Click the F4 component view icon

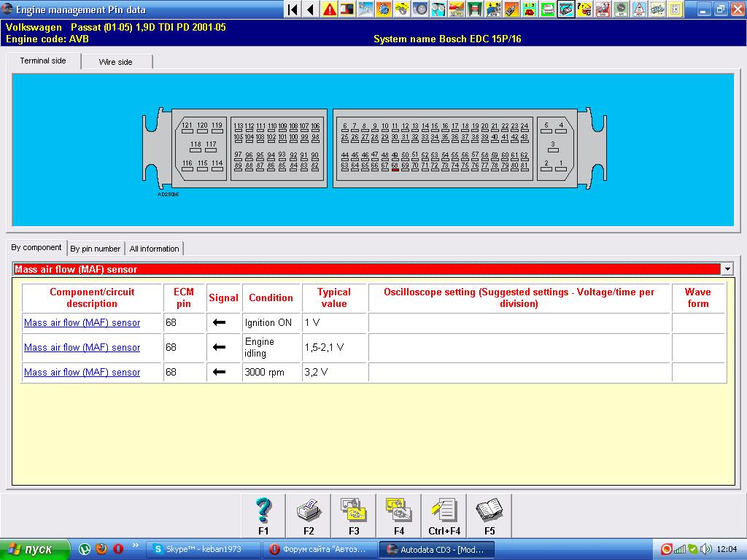[x=399, y=516]
